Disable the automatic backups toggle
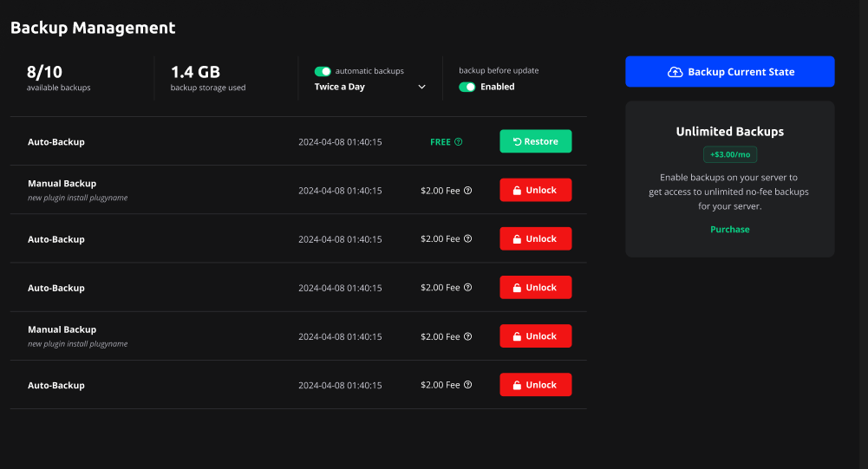 pyautogui.click(x=323, y=71)
